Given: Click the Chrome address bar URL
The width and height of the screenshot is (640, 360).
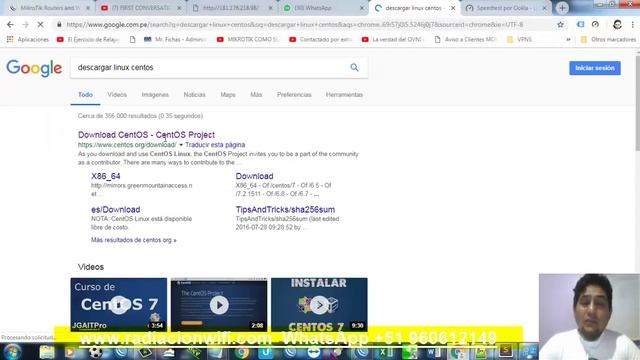Looking at the screenshot, I should (x=295, y=24).
